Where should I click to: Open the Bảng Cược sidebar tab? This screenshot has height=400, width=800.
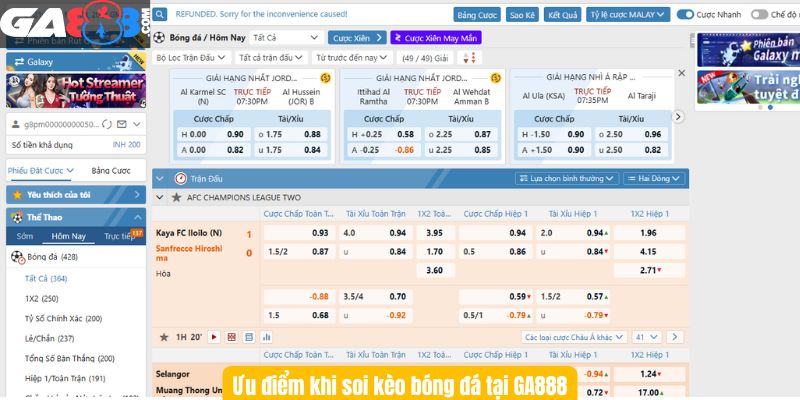(111, 170)
